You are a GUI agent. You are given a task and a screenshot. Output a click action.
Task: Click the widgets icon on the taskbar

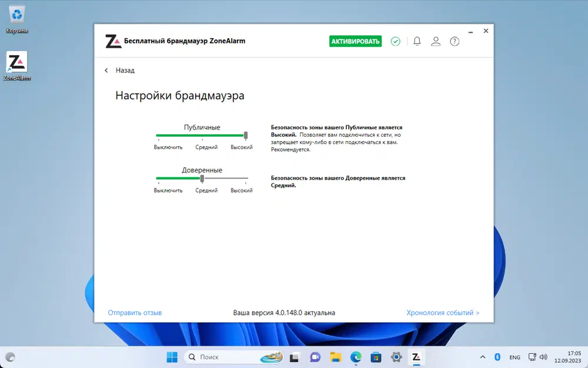tap(10, 357)
